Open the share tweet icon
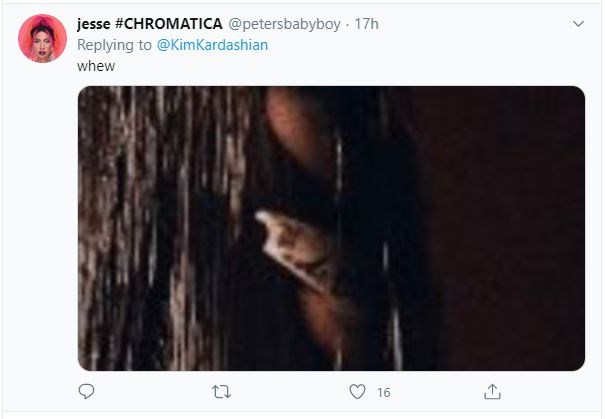The height and width of the screenshot is (419, 605). [x=492, y=392]
